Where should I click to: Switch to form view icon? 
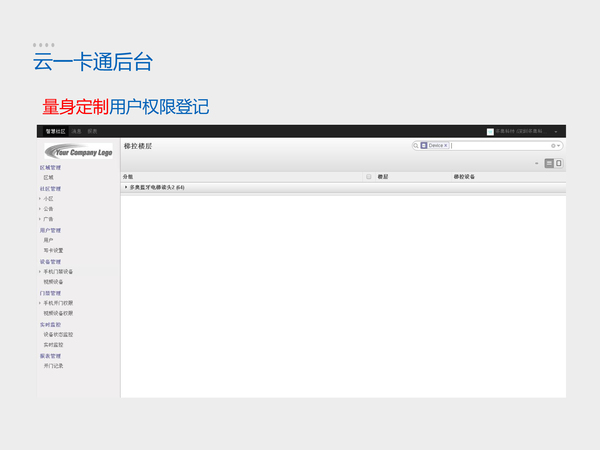tap(558, 163)
